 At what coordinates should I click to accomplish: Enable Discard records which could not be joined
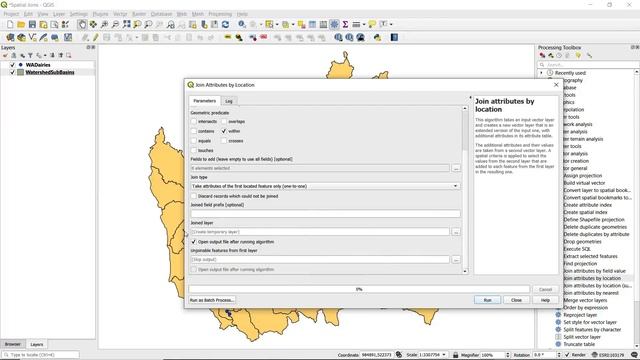(194, 196)
